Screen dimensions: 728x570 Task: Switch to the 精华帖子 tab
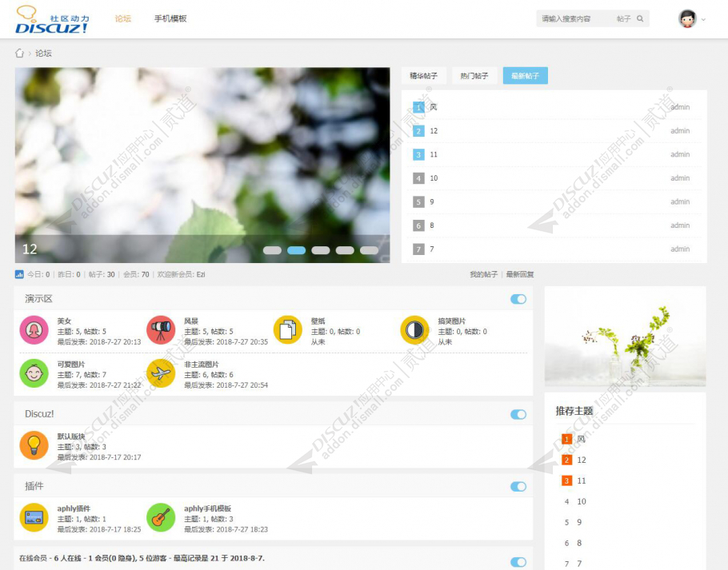click(423, 76)
